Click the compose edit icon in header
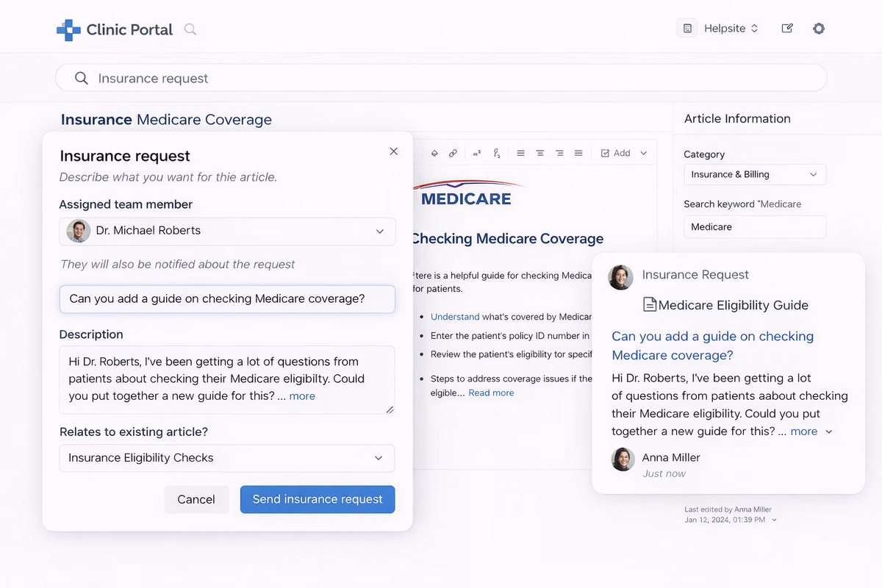Viewport: 882px width, 588px height. (787, 29)
